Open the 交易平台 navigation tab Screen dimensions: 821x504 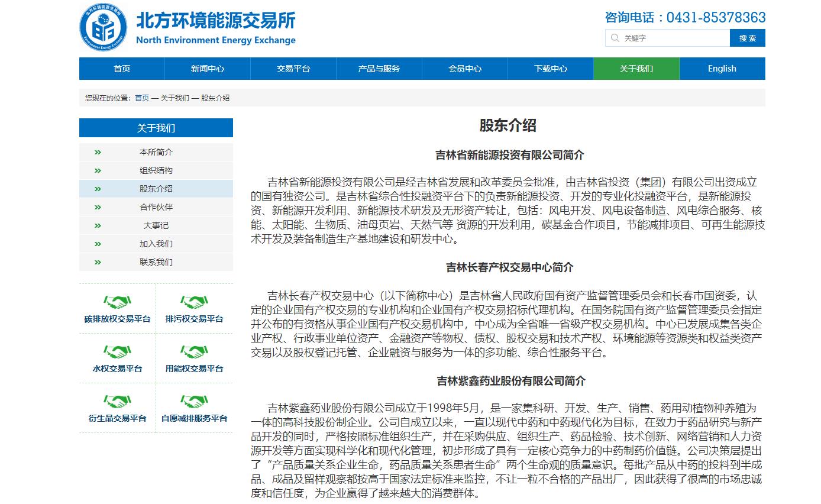pos(293,69)
